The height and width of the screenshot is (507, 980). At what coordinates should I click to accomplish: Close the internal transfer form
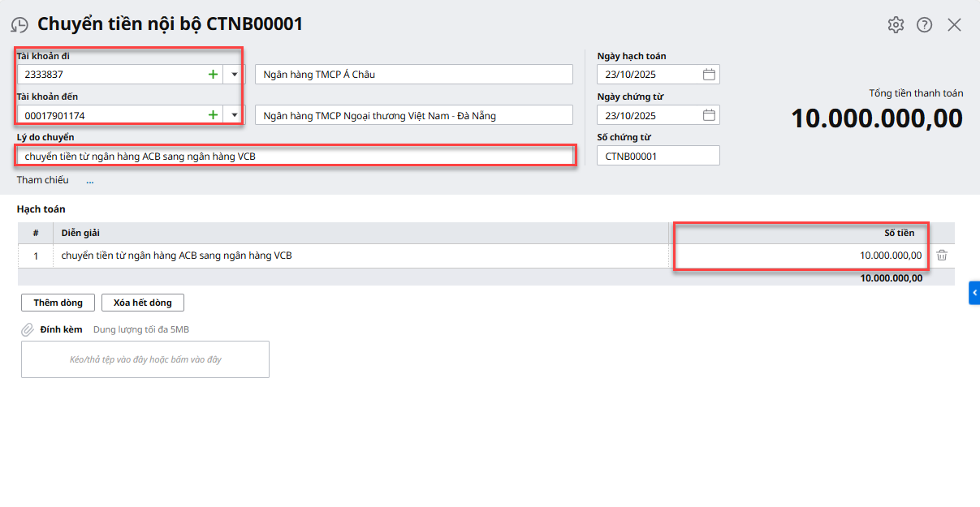pos(954,24)
